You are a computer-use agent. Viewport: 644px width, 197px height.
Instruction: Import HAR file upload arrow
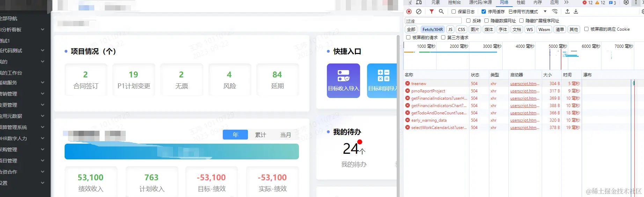coord(568,12)
